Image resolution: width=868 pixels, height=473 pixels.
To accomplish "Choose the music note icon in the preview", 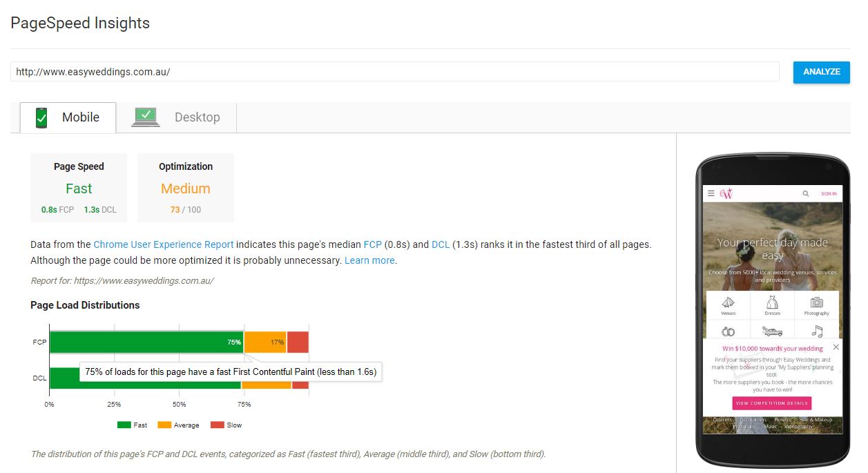I will [x=817, y=331].
